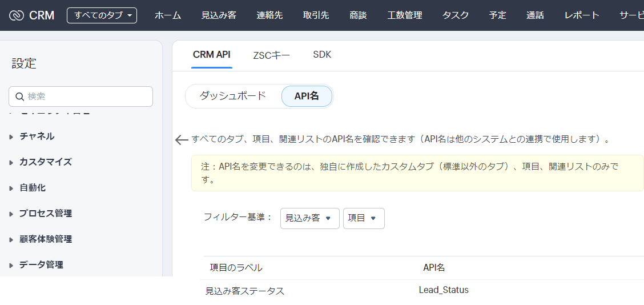The width and height of the screenshot is (644, 305).
Task: Open the 項目 filter dropdown
Action: click(x=364, y=218)
